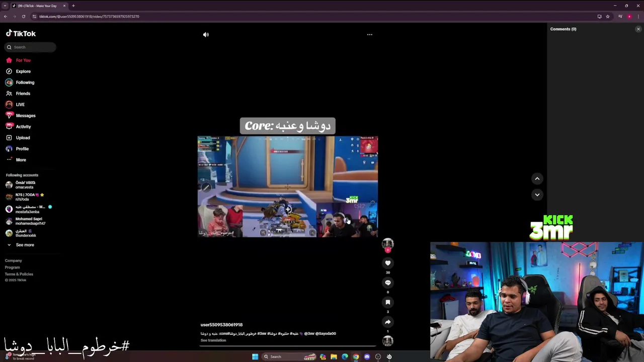The image size is (644, 362).
Task: Go to next video with down arrow
Action: 537,195
